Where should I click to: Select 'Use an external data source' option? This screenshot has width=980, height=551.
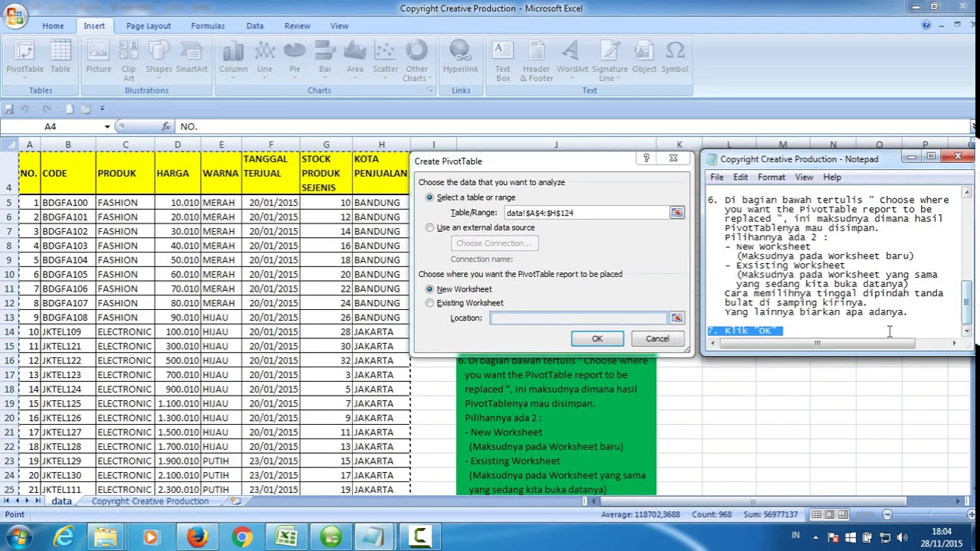pos(430,227)
